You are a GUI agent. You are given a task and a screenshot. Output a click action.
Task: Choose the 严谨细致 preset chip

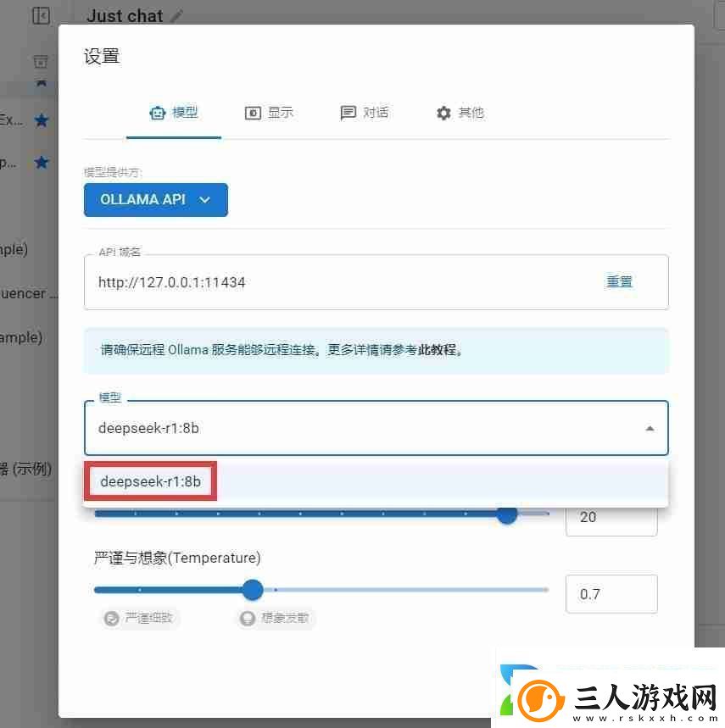139,619
